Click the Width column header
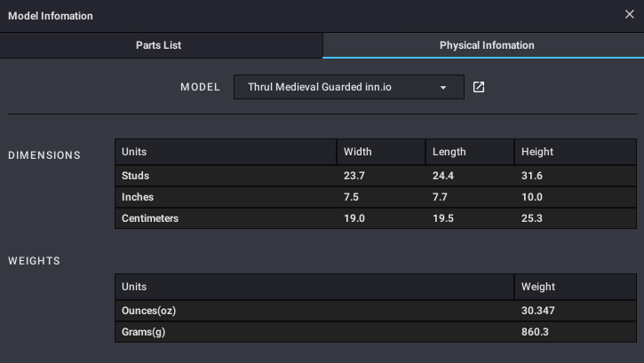Image resolution: width=644 pixels, height=363 pixels. (358, 152)
